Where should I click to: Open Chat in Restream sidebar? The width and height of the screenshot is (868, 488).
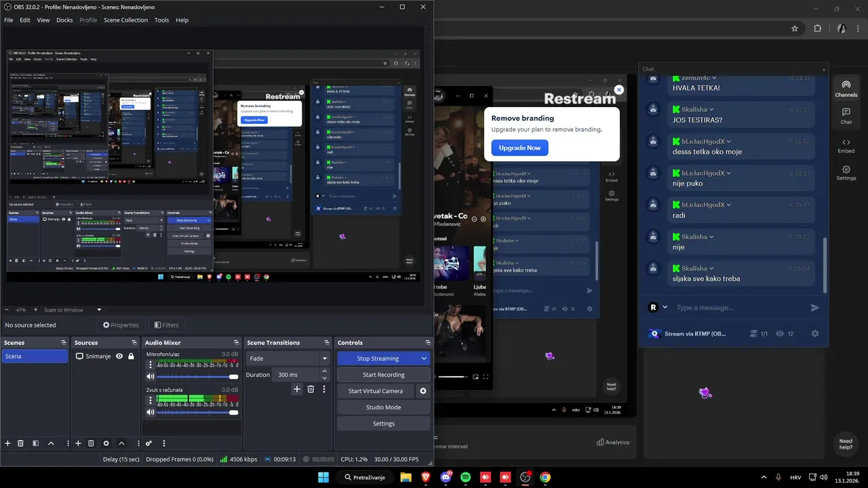coord(846,116)
